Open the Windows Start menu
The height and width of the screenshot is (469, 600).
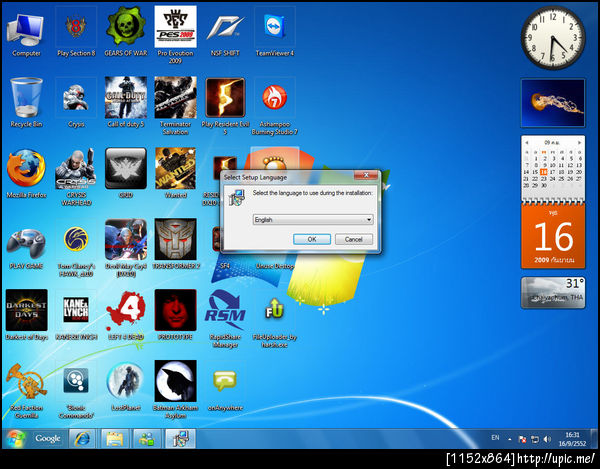coord(15,438)
